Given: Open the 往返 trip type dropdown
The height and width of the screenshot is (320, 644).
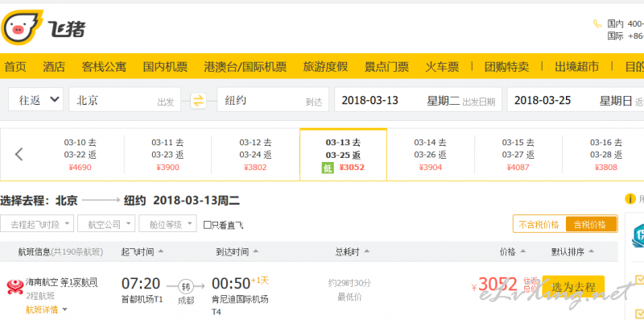Looking at the screenshot, I should click(x=35, y=99).
